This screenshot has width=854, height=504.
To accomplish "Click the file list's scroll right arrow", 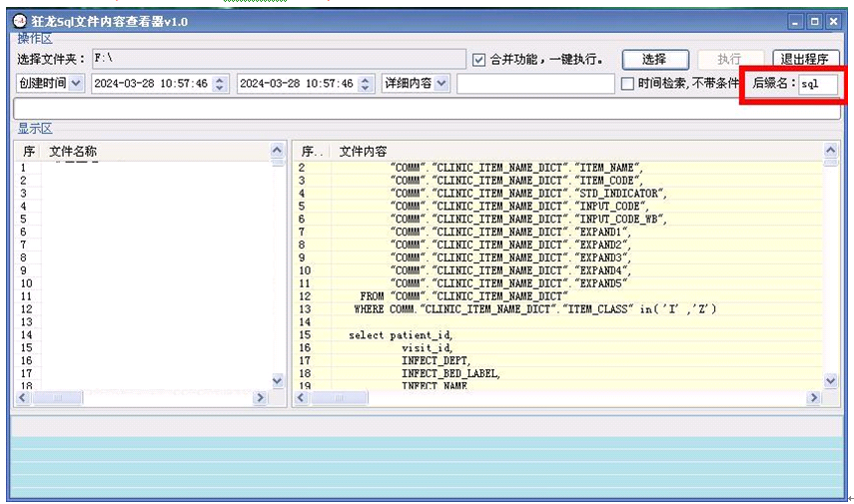I will [260, 398].
